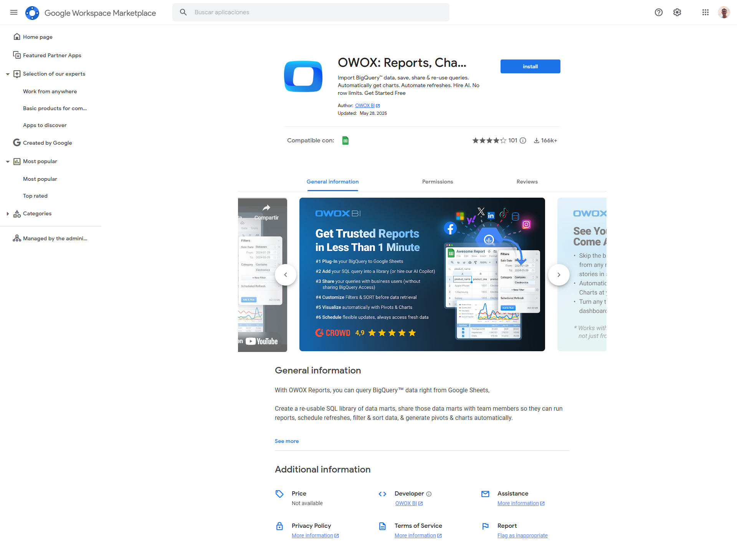Image resolution: width=737 pixels, height=560 pixels.
Task: Click the Google Sheets compatibility icon
Action: point(345,140)
